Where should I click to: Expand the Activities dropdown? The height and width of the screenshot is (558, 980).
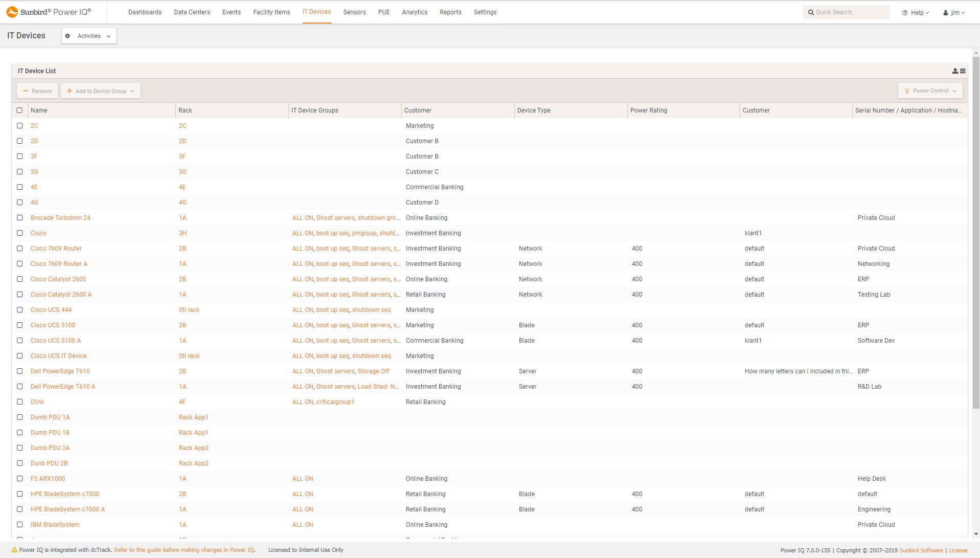click(108, 36)
